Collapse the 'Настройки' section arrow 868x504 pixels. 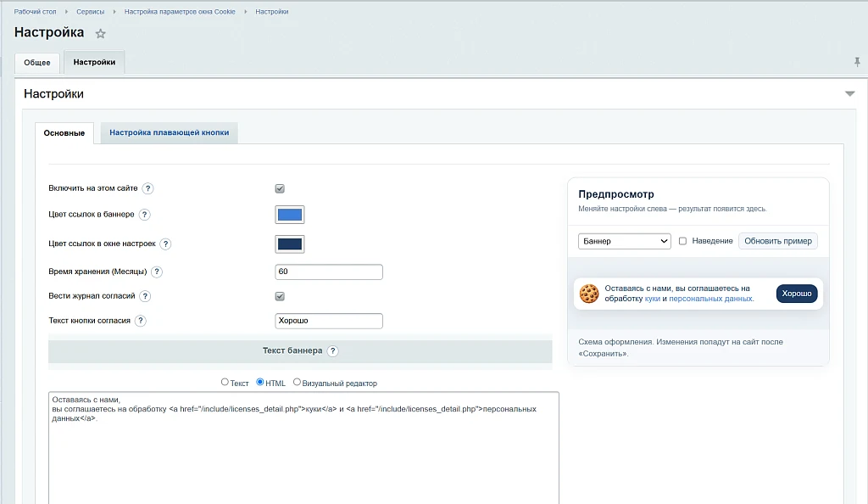849,93
